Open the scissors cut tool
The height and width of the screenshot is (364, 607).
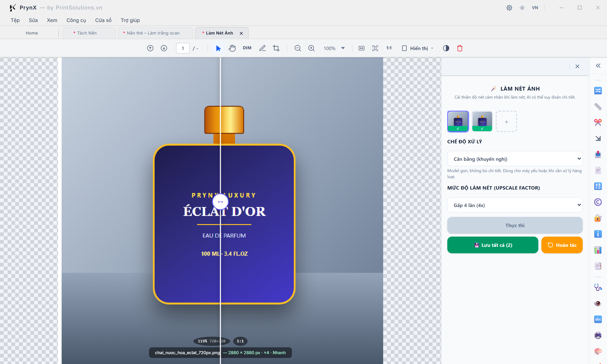pos(598,122)
